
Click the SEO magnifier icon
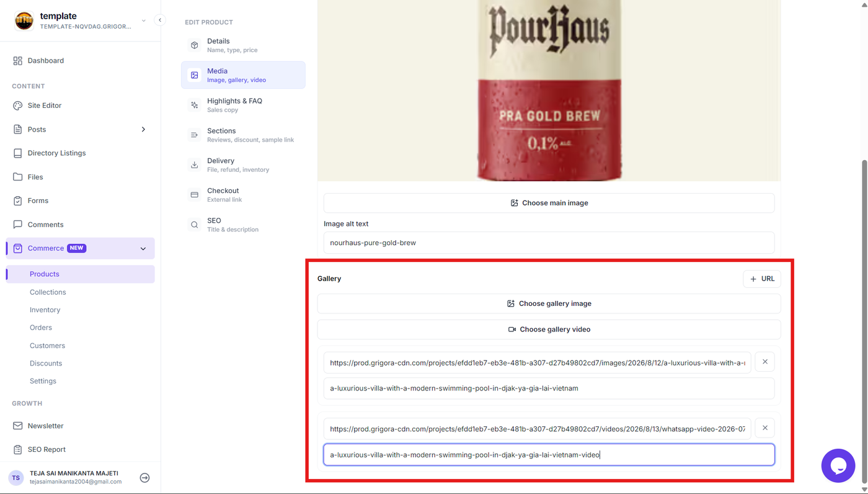pos(195,225)
